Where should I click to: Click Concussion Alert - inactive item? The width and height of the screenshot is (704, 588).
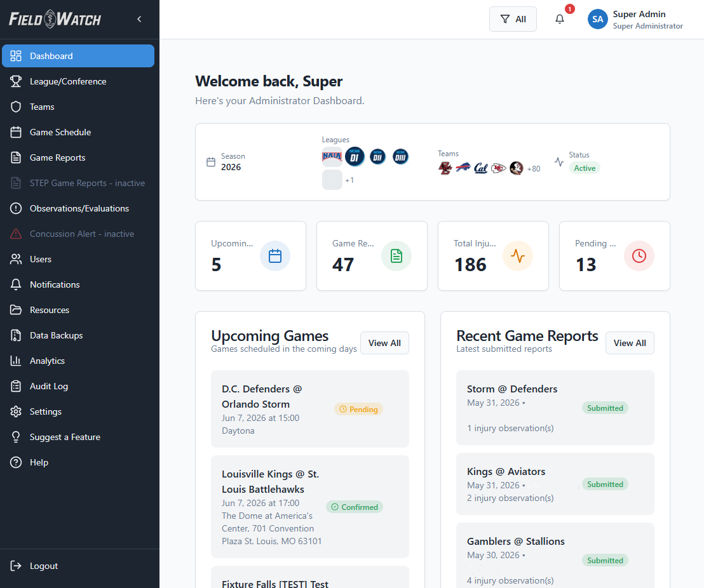click(78, 234)
